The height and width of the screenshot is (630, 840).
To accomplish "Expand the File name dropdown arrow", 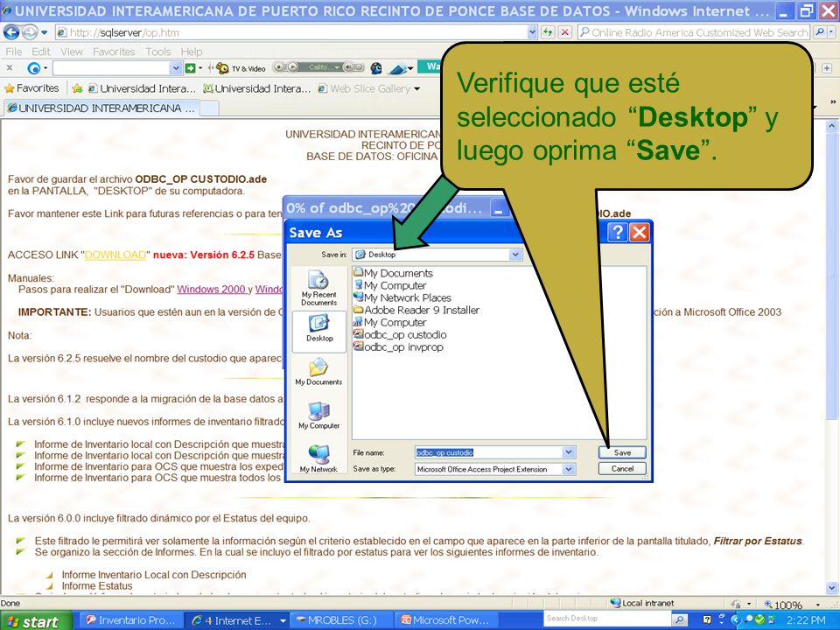I will coord(569,452).
